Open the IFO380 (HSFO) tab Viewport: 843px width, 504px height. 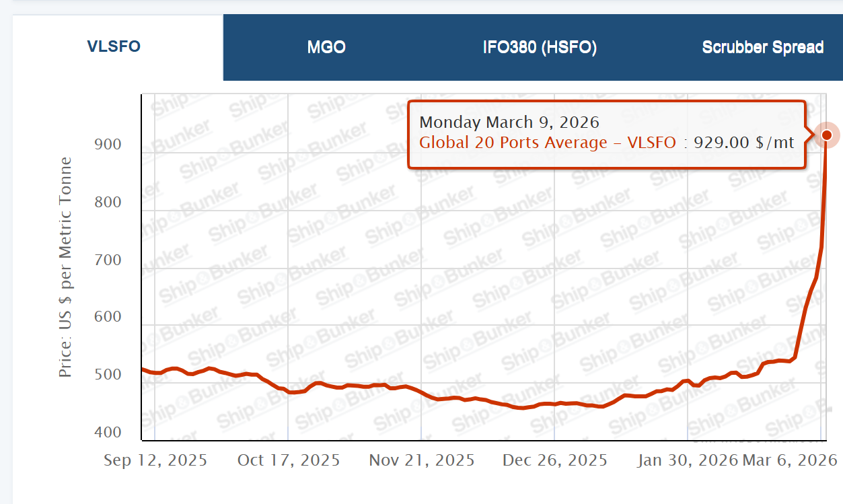pos(540,47)
